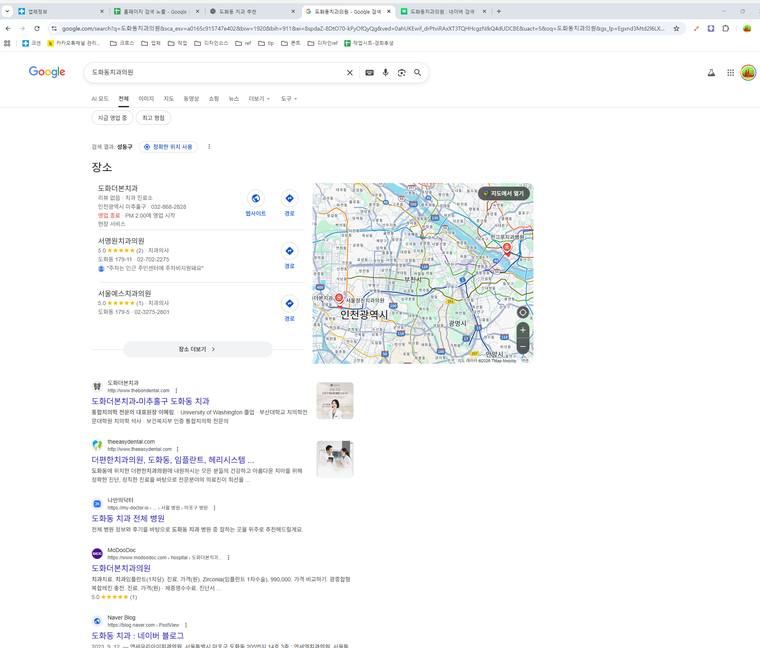Image resolution: width=760 pixels, height=648 pixels.
Task: Open the 디자인소스 bookmarks folder
Action: (x=211, y=43)
